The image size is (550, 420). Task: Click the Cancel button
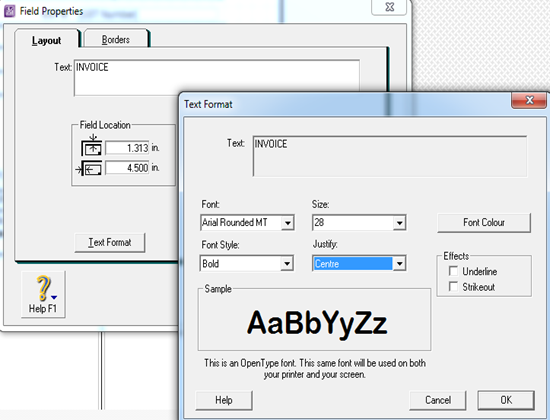pos(438,400)
